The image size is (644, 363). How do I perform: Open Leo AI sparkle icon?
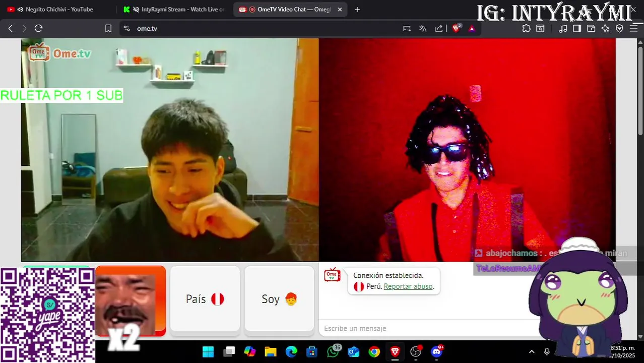click(x=605, y=28)
